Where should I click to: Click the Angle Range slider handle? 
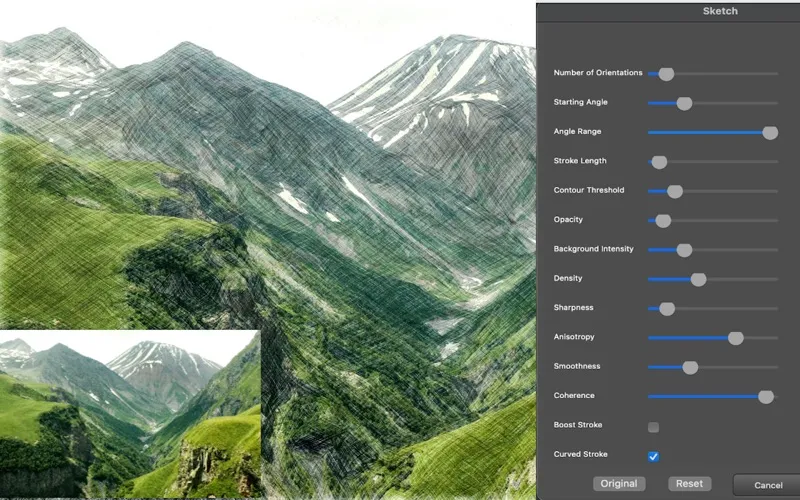click(x=770, y=133)
